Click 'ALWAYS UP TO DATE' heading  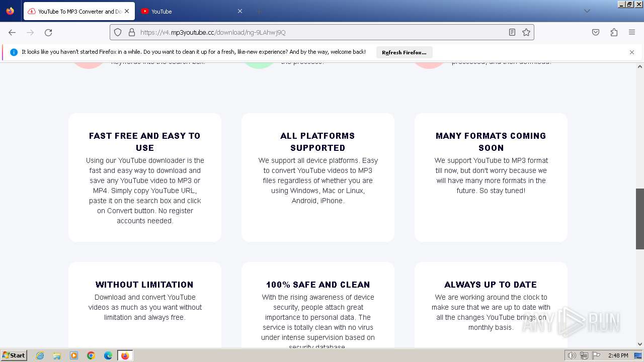(491, 285)
